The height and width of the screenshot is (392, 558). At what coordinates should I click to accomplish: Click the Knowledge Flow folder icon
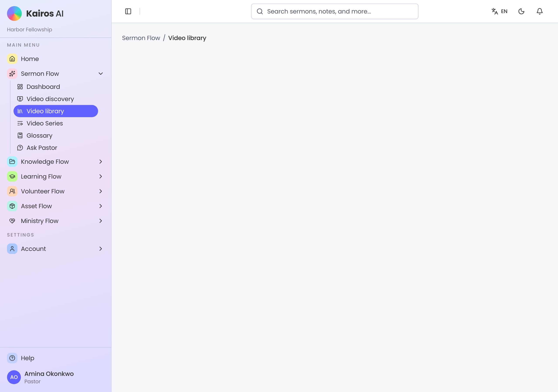tap(12, 162)
